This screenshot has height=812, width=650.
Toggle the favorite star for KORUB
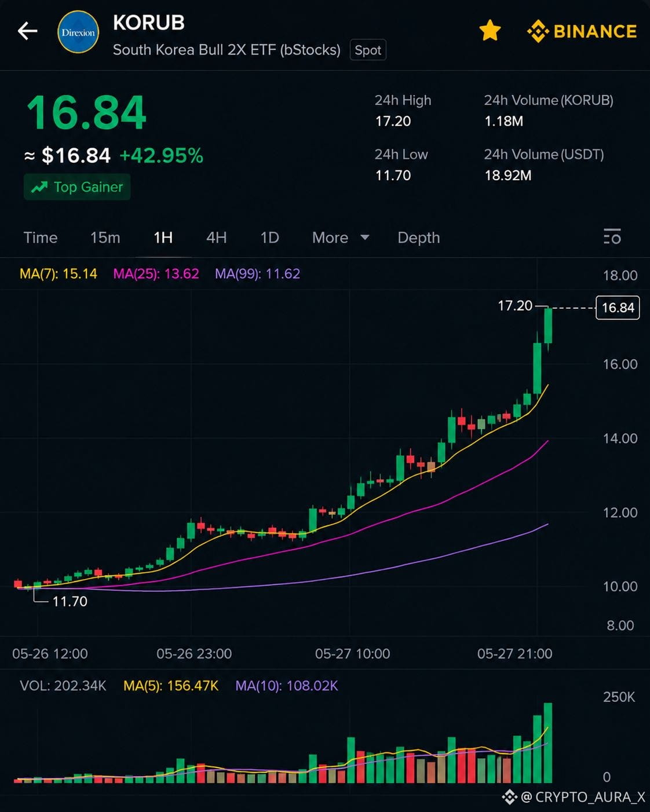pyautogui.click(x=490, y=31)
